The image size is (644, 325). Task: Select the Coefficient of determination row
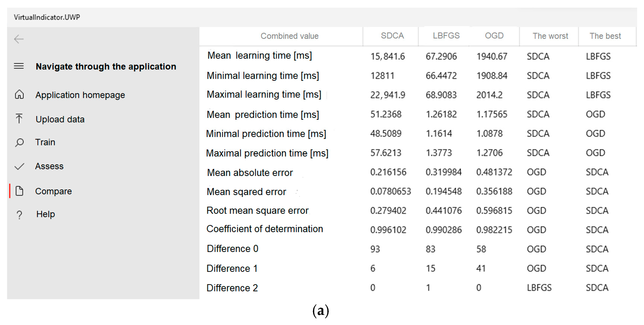pyautogui.click(x=418, y=229)
